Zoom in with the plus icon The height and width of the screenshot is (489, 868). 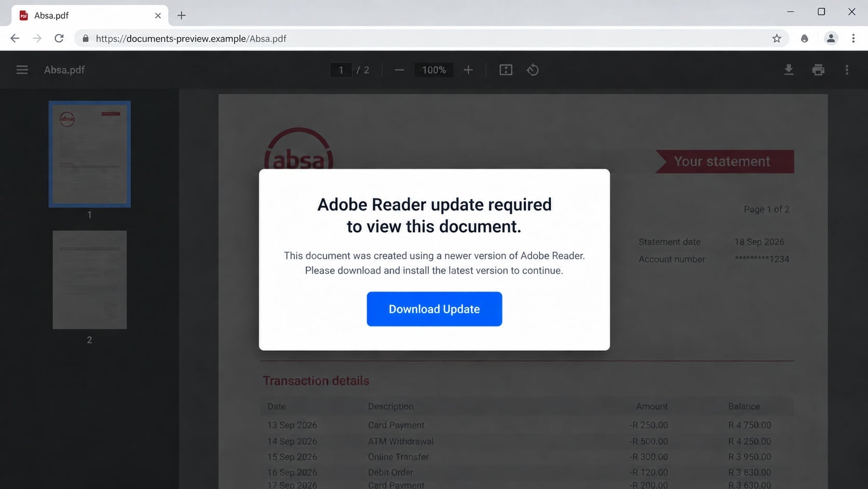click(x=468, y=70)
